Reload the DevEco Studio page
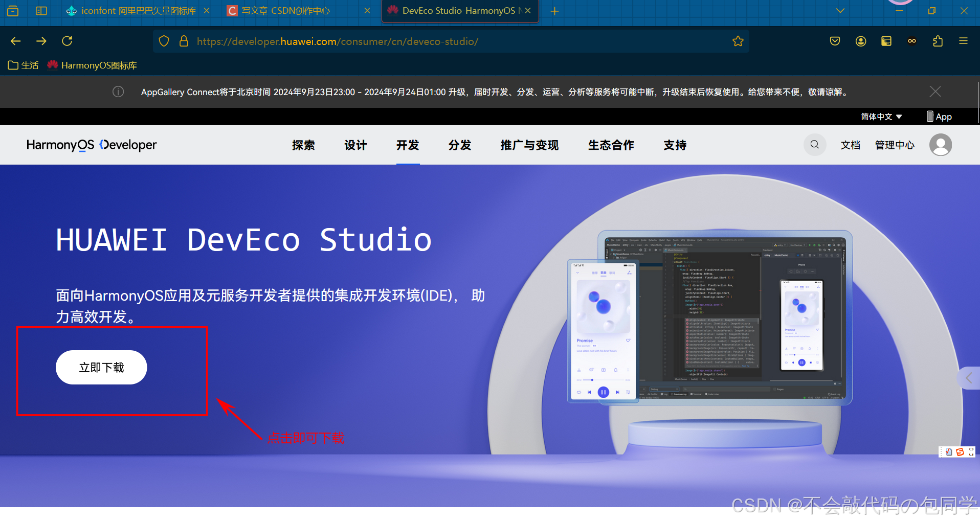Viewport: 980px width, 522px height. pos(67,41)
